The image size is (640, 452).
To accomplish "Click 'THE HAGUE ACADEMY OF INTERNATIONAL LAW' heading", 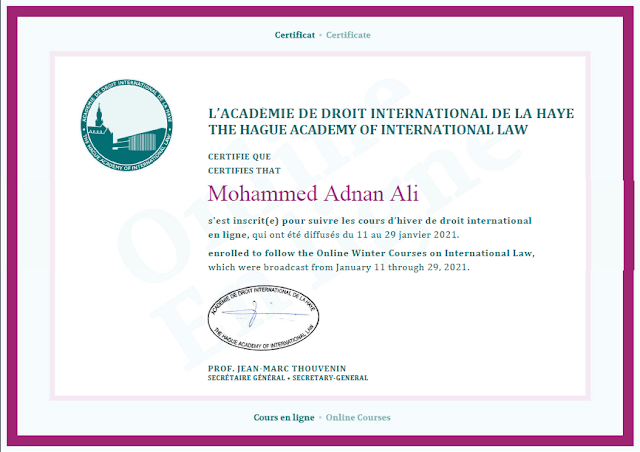I will coord(368,130).
